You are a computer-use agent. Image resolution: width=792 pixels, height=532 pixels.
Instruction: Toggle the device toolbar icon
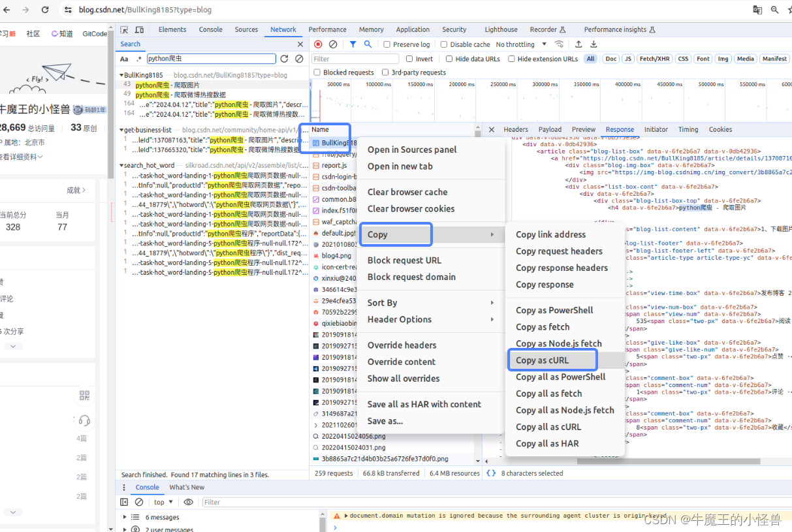point(139,30)
